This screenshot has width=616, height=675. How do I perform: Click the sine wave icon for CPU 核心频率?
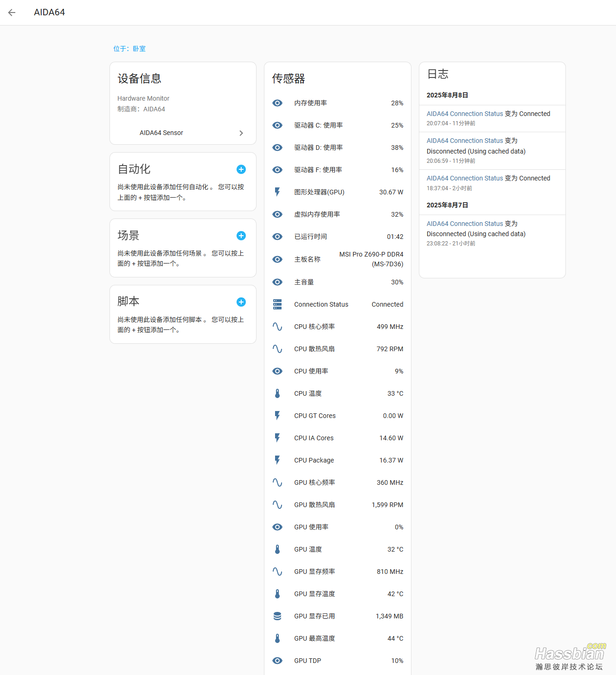coord(277,327)
